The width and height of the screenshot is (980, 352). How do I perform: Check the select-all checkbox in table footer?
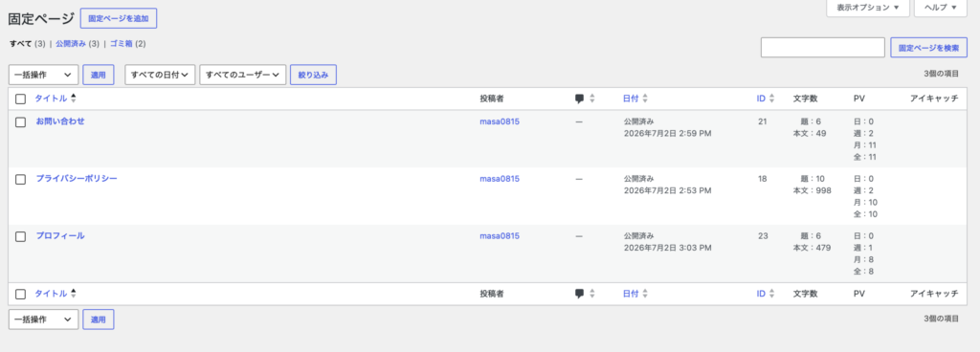tap(21, 294)
